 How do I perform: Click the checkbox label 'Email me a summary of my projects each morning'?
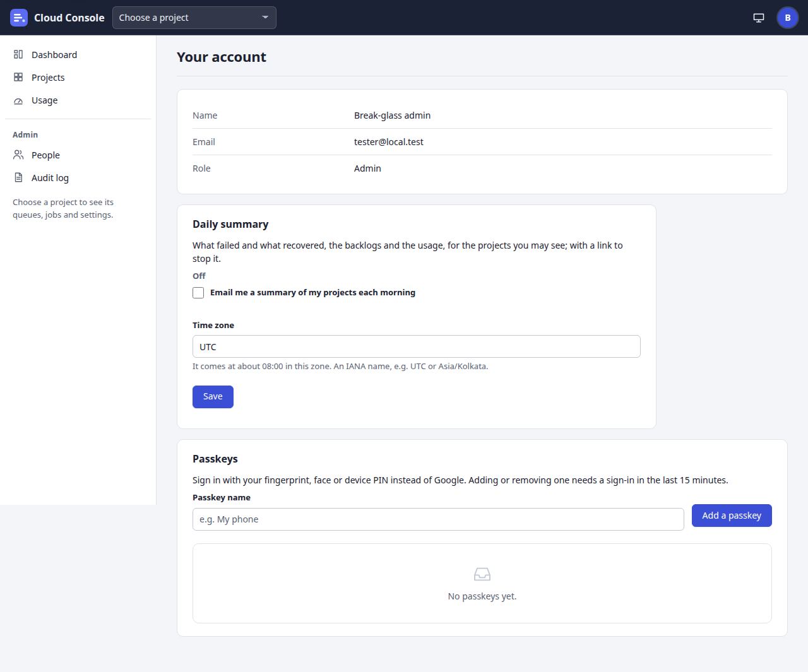(x=312, y=293)
